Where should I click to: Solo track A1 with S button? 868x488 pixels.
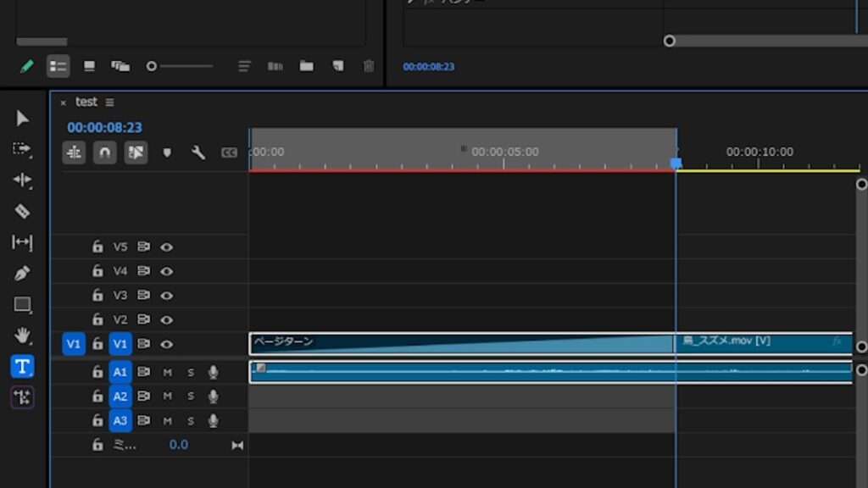click(191, 373)
